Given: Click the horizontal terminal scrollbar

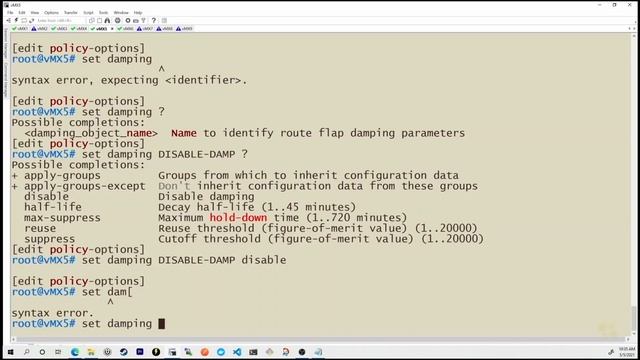Looking at the screenshot, I should point(322,339).
